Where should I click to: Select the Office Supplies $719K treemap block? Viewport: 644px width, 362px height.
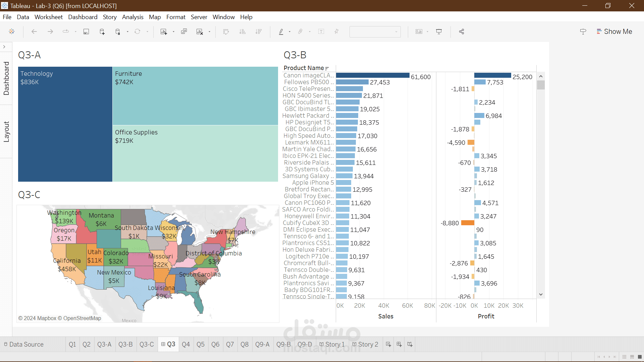195,154
